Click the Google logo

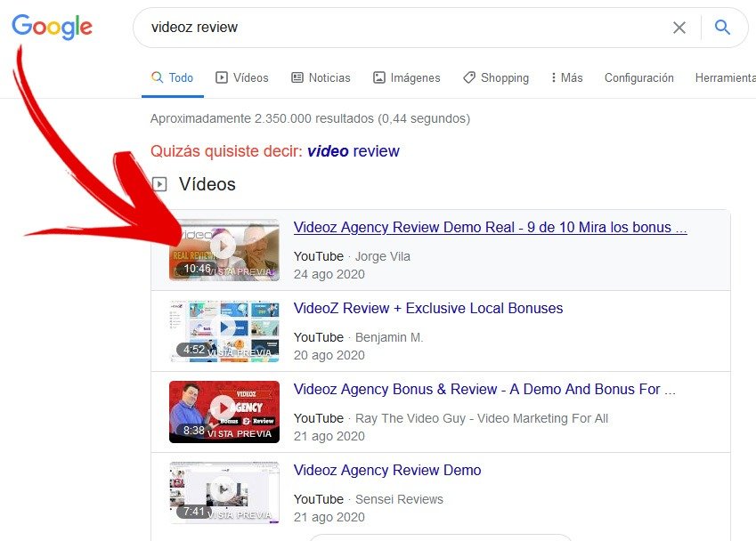(x=52, y=27)
